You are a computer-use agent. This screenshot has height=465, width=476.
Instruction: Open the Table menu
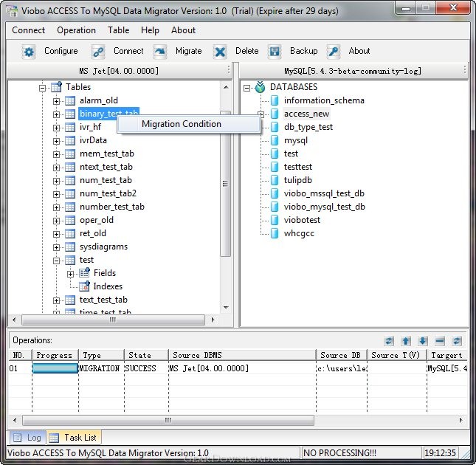(118, 30)
